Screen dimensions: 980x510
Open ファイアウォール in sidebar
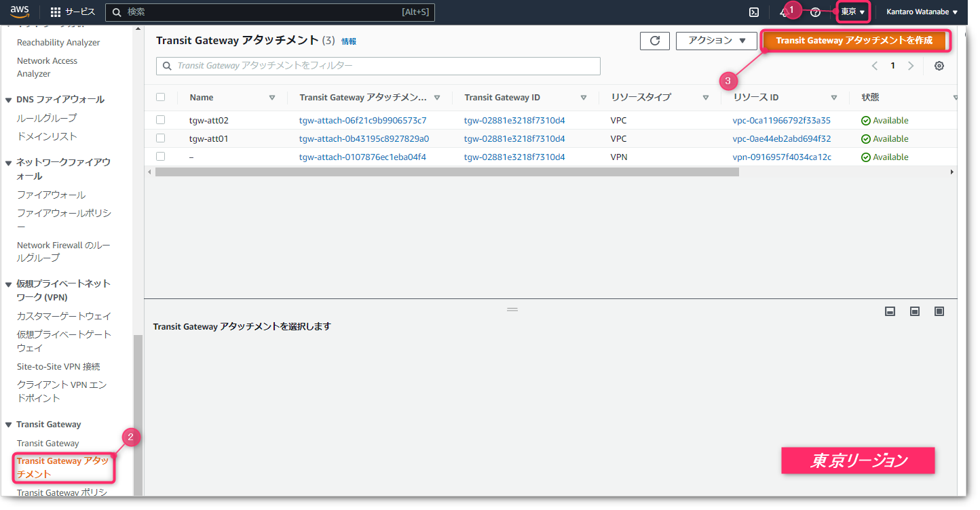pyautogui.click(x=52, y=195)
